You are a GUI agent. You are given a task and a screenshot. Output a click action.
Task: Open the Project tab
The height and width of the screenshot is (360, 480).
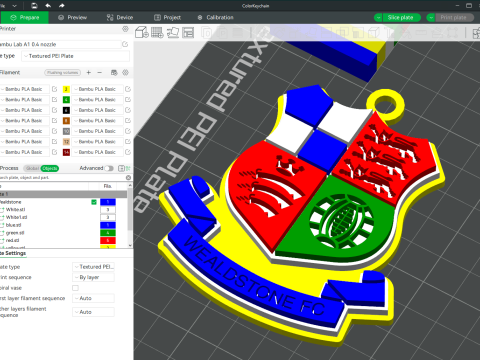pyautogui.click(x=167, y=17)
